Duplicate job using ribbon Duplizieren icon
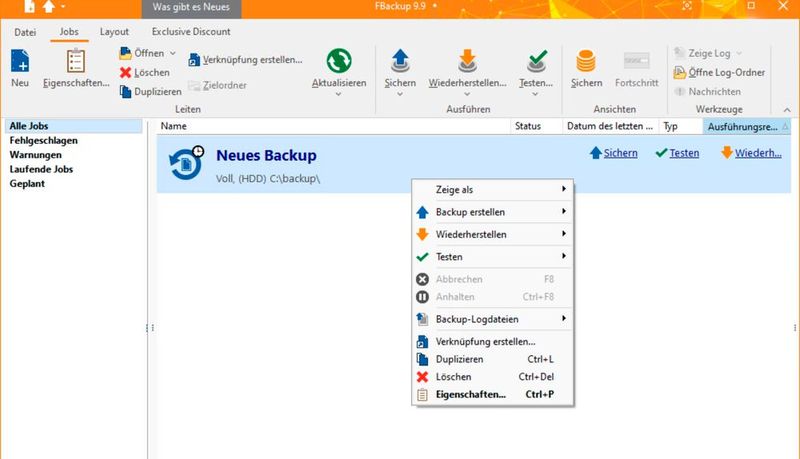The width and height of the screenshot is (800, 459). (x=126, y=91)
